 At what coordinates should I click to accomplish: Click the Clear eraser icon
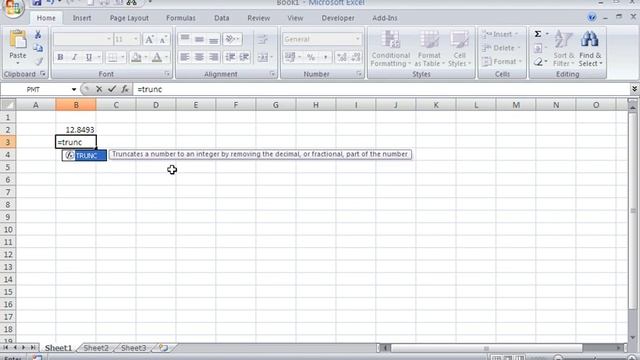click(538, 62)
